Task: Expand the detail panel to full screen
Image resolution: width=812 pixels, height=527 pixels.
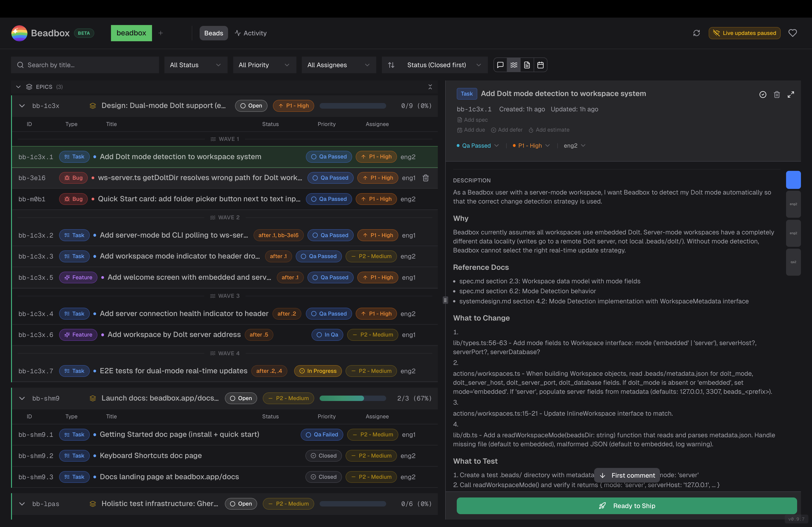Action: click(791, 94)
